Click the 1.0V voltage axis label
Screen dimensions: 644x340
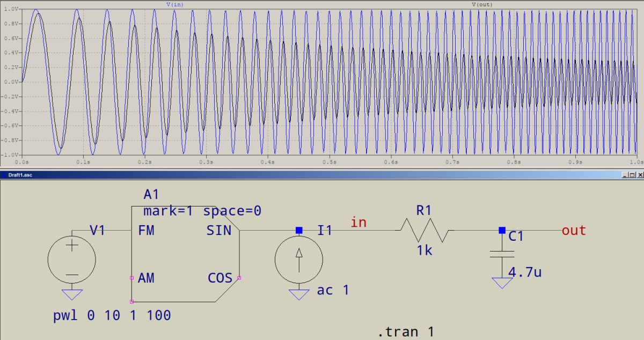point(11,10)
